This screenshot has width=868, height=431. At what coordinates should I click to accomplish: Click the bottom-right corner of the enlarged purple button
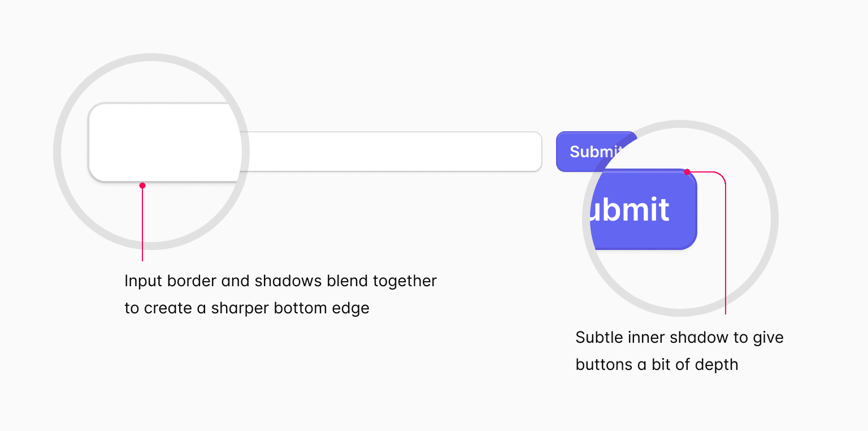tap(692, 243)
